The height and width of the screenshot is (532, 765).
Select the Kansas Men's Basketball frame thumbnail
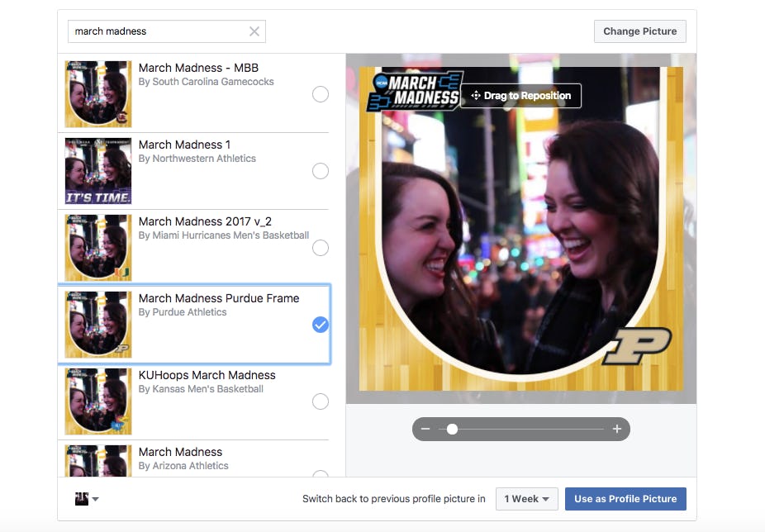pyautogui.click(x=98, y=401)
